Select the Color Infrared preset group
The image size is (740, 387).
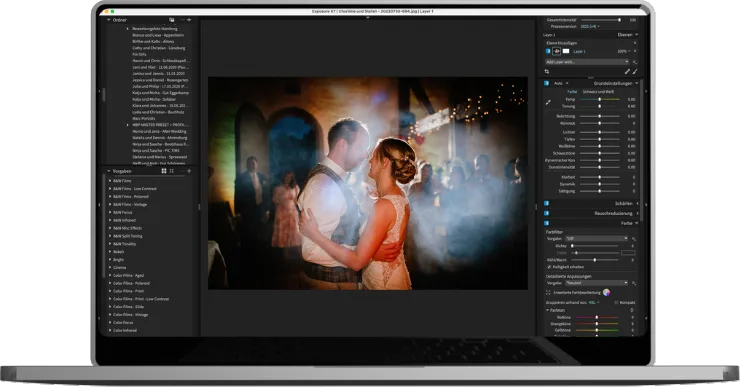(x=125, y=330)
